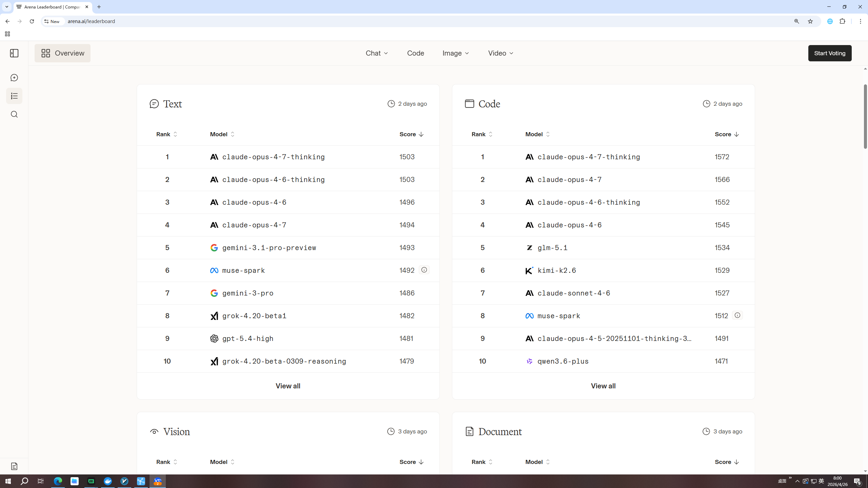This screenshot has width=868, height=488.
Task: Open gpt-5.4-high in Text table
Action: pos(248,339)
